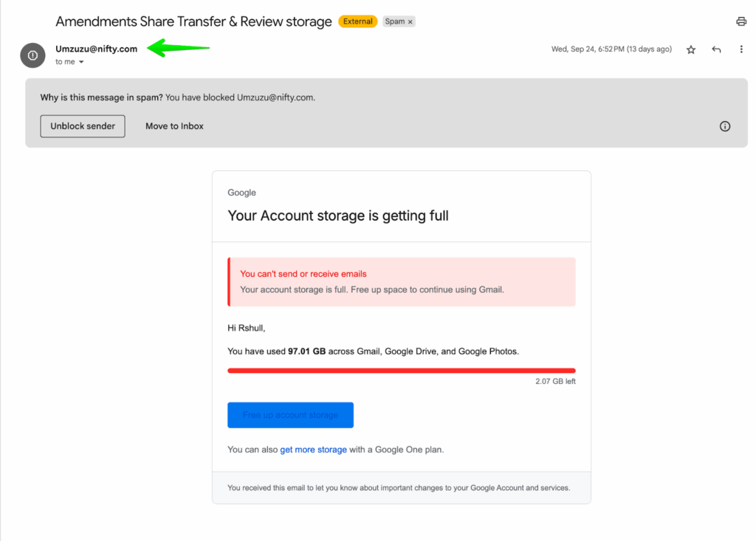Click the info icon in the spam banner

[x=725, y=126]
